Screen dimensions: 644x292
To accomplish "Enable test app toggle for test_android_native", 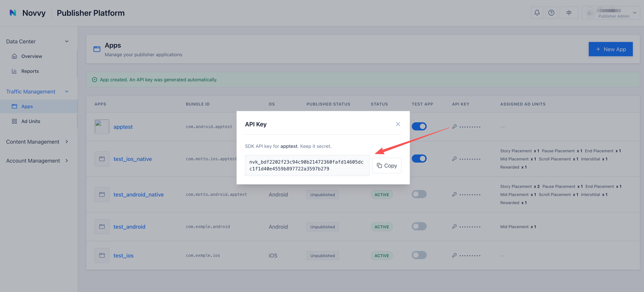I will pyautogui.click(x=419, y=194).
